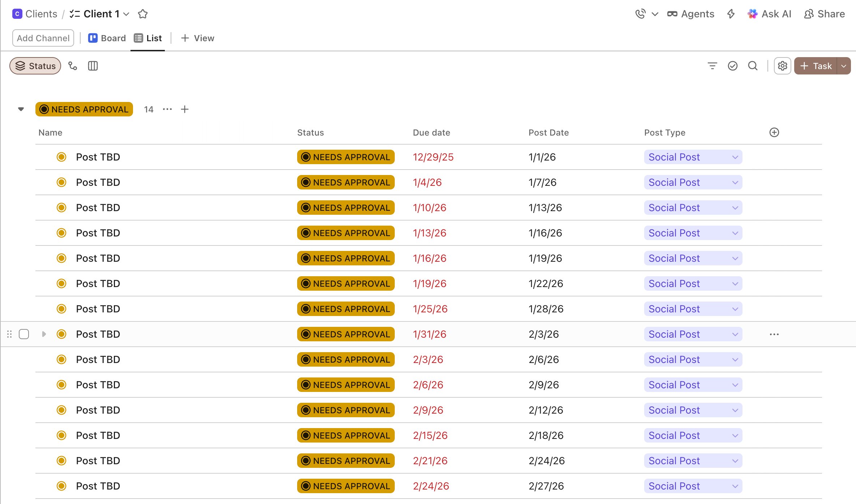Click the subtasks icon in toolbar
This screenshot has width=856, height=504.
(73, 66)
